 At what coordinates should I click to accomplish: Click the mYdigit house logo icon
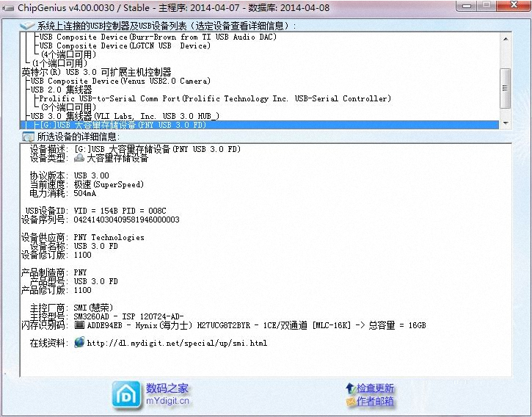coord(126,395)
